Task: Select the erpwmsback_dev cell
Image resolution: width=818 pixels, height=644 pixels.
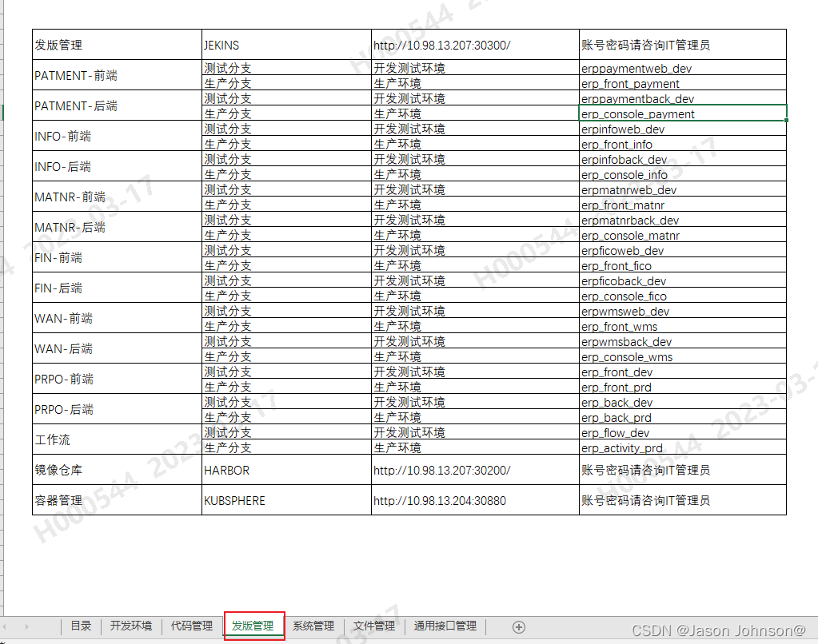Action: pos(683,341)
